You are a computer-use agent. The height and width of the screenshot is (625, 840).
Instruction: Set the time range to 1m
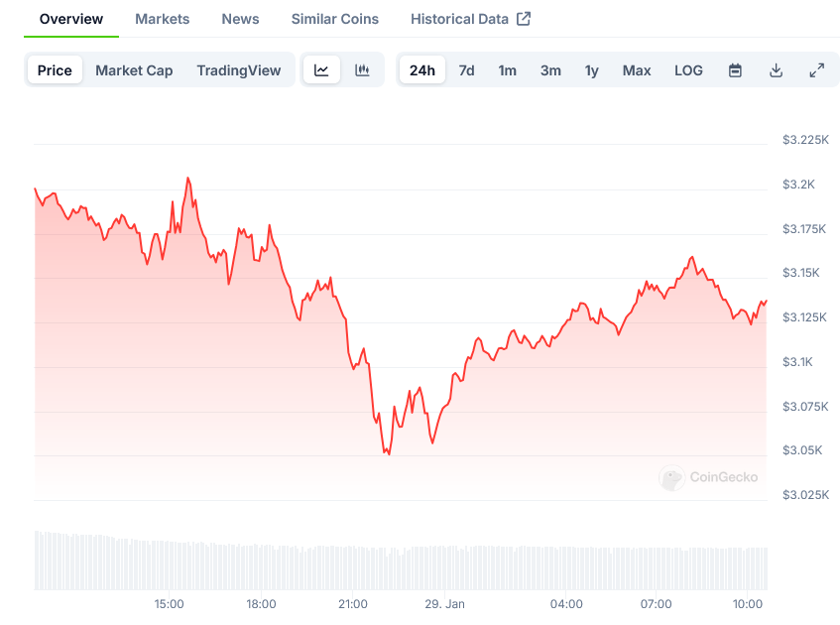click(507, 70)
